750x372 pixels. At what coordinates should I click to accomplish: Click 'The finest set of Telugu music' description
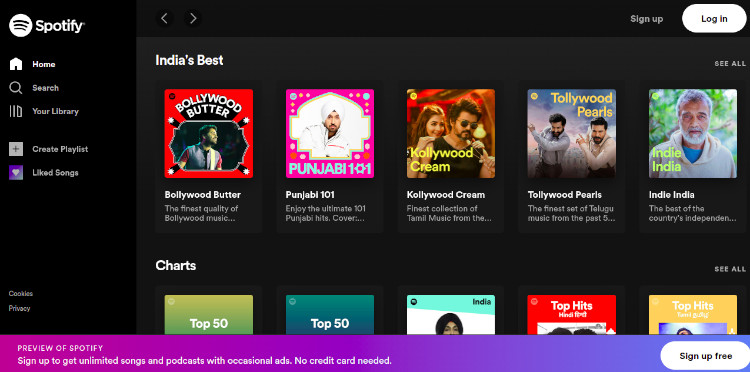click(x=572, y=213)
